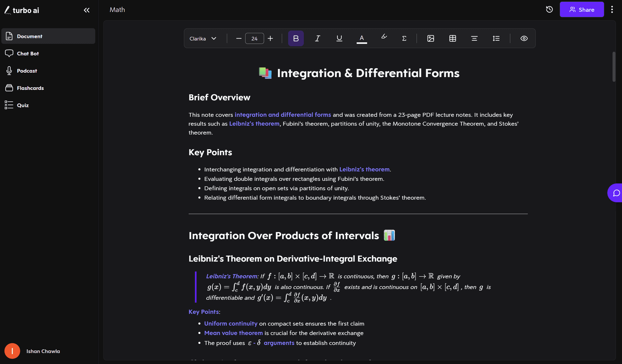Open the Quiz section

pos(48,105)
